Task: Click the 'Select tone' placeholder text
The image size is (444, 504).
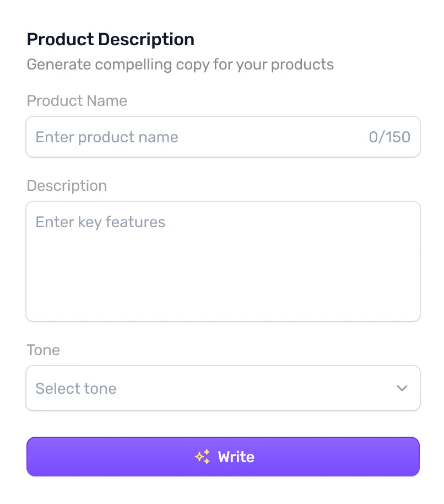Action: (x=76, y=388)
